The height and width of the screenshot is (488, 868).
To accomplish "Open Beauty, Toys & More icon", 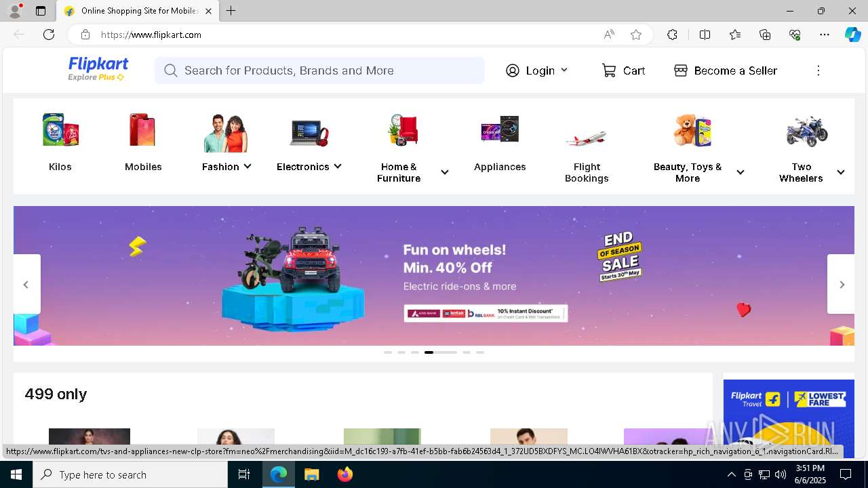I will point(692,130).
